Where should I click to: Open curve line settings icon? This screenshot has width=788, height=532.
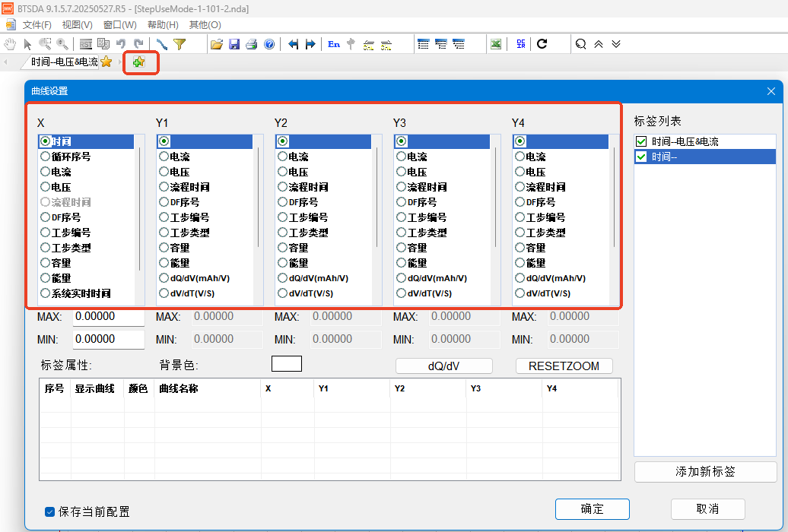tap(161, 44)
